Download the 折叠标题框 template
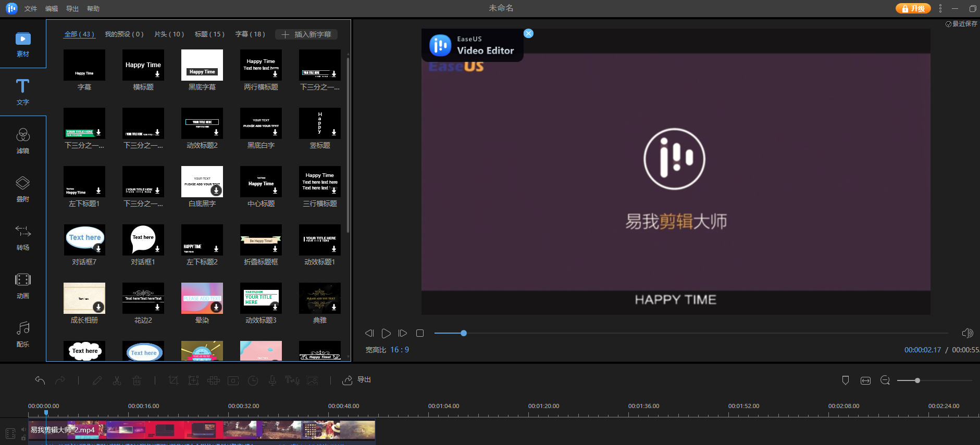 [275, 249]
